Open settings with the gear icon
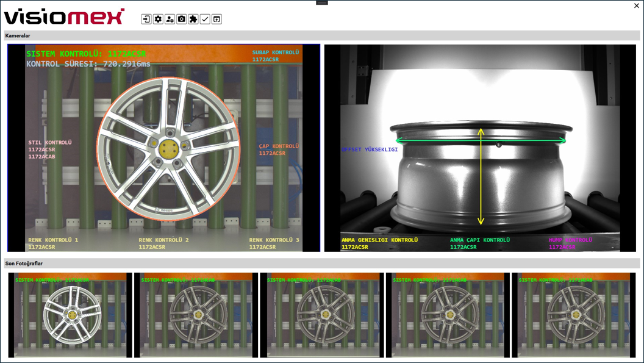 click(x=158, y=19)
